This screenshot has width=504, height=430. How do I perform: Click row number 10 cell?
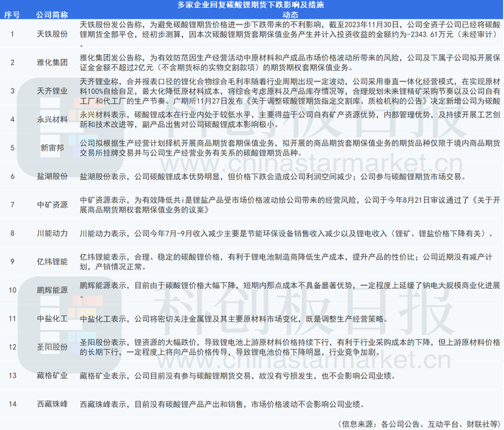(12, 290)
